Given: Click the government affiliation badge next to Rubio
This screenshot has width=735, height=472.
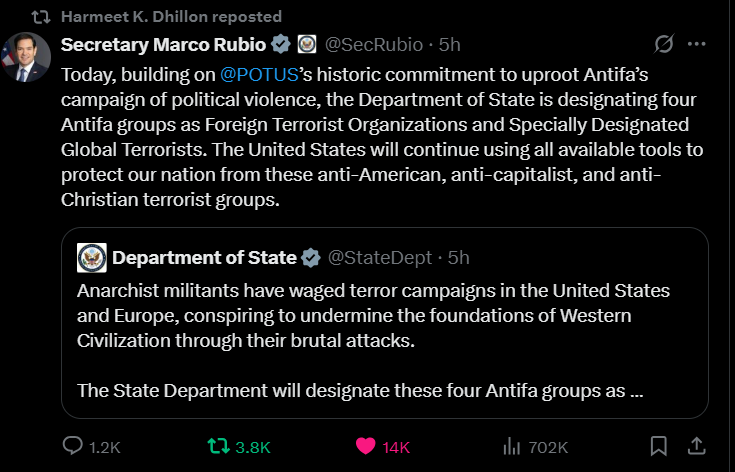Looking at the screenshot, I should [307, 45].
